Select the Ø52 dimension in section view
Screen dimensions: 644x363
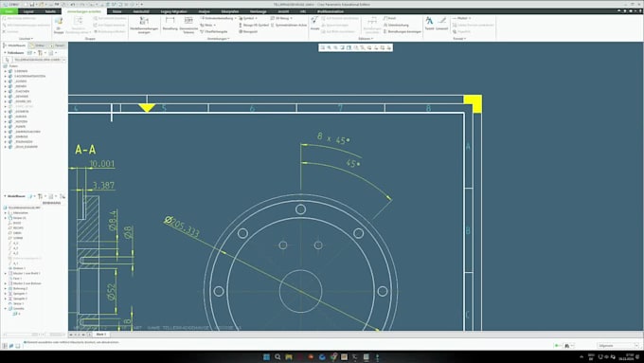tap(112, 291)
